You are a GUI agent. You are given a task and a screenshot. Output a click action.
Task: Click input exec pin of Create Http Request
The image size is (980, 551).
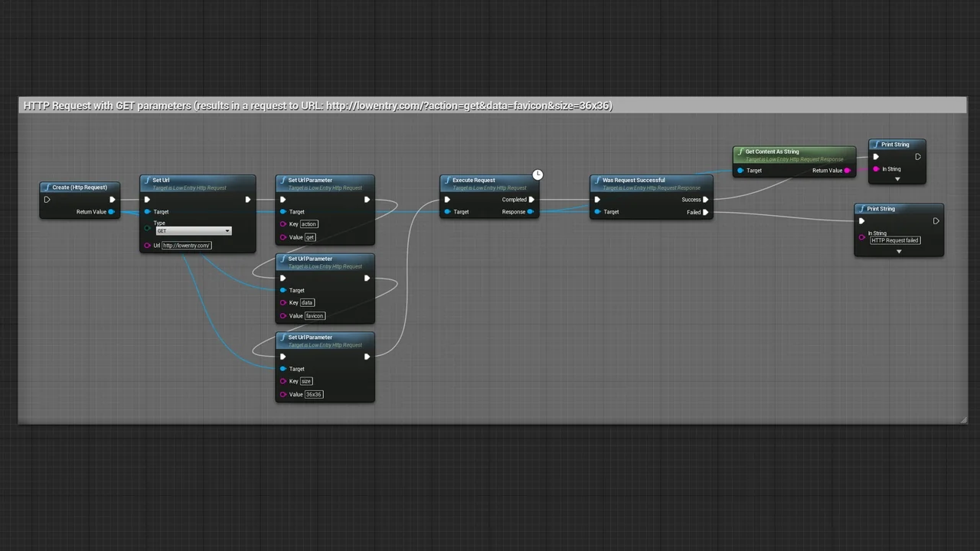pyautogui.click(x=47, y=200)
